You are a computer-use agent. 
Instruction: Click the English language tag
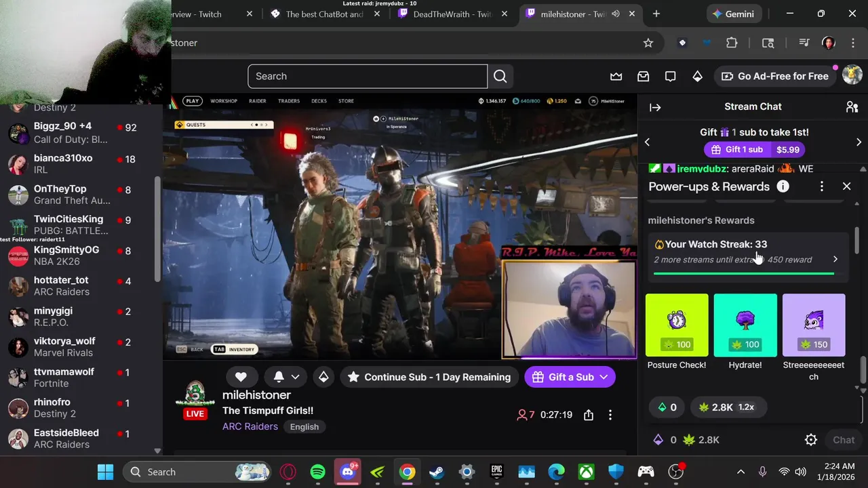pos(304,427)
